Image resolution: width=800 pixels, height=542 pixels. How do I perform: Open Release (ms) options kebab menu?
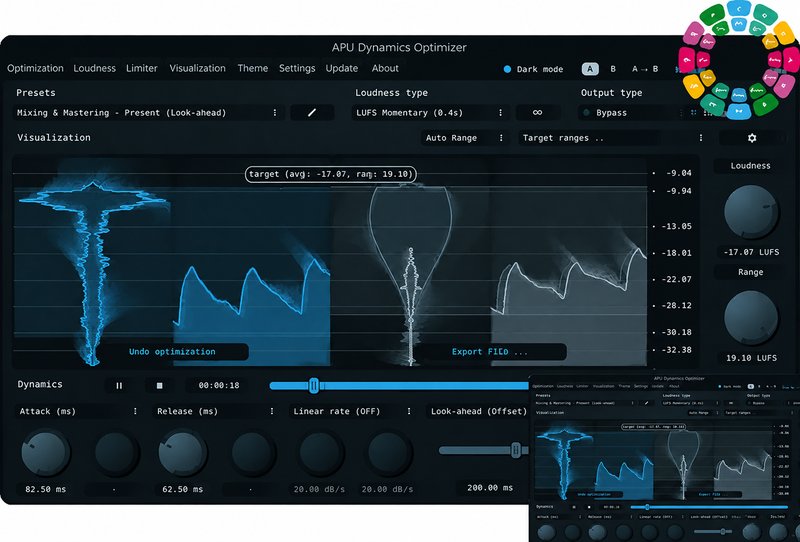(x=272, y=411)
